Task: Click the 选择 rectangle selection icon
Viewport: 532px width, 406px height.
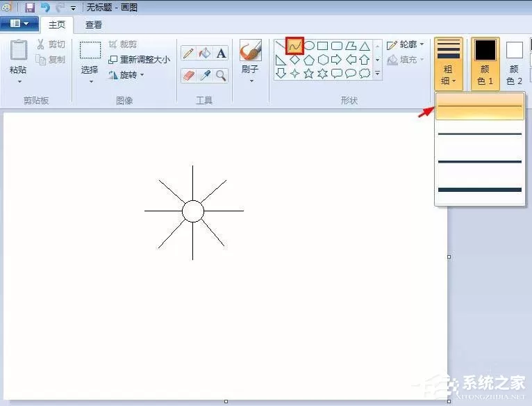Action: [x=90, y=50]
